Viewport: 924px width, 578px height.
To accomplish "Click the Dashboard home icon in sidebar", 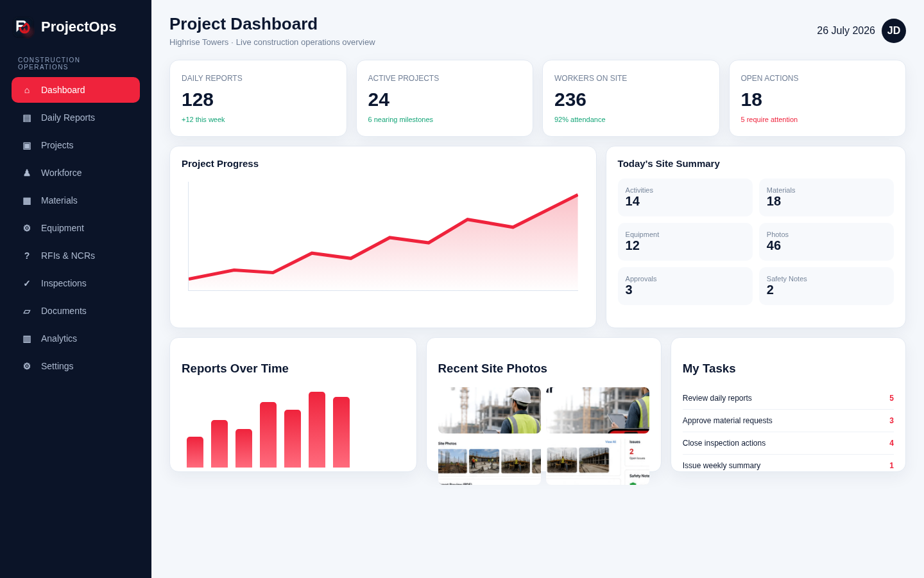I will pyautogui.click(x=27, y=90).
